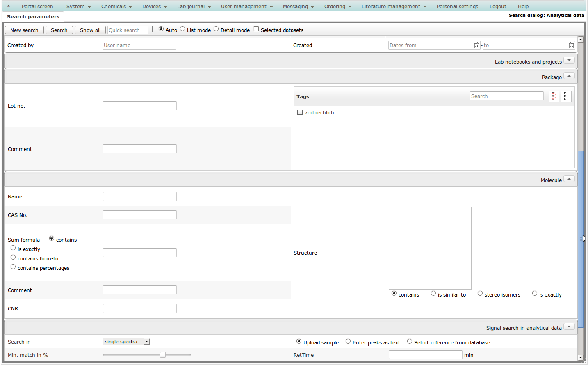
Task: Enable the 'Selected datasets' checkbox
Action: pyautogui.click(x=256, y=29)
